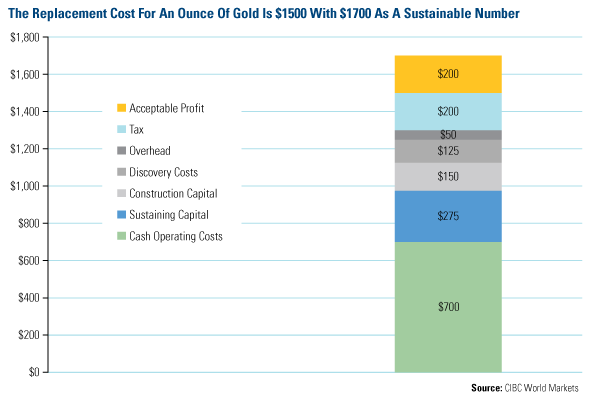The width and height of the screenshot is (600, 400).
Task: Select the $1,000 y-axis label
Action: (24, 186)
